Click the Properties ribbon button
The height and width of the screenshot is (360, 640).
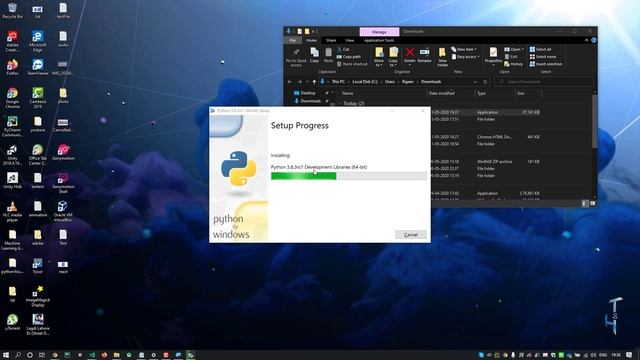coord(493,56)
